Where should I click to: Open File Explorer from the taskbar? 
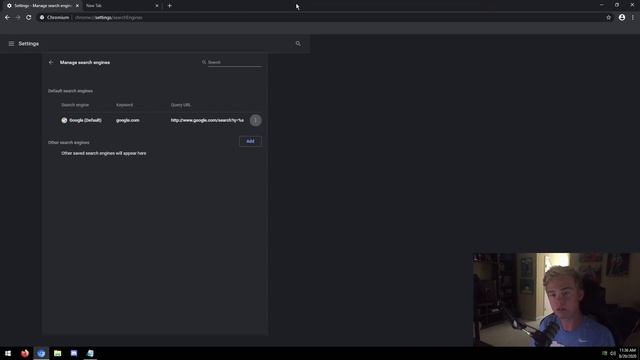click(x=58, y=353)
